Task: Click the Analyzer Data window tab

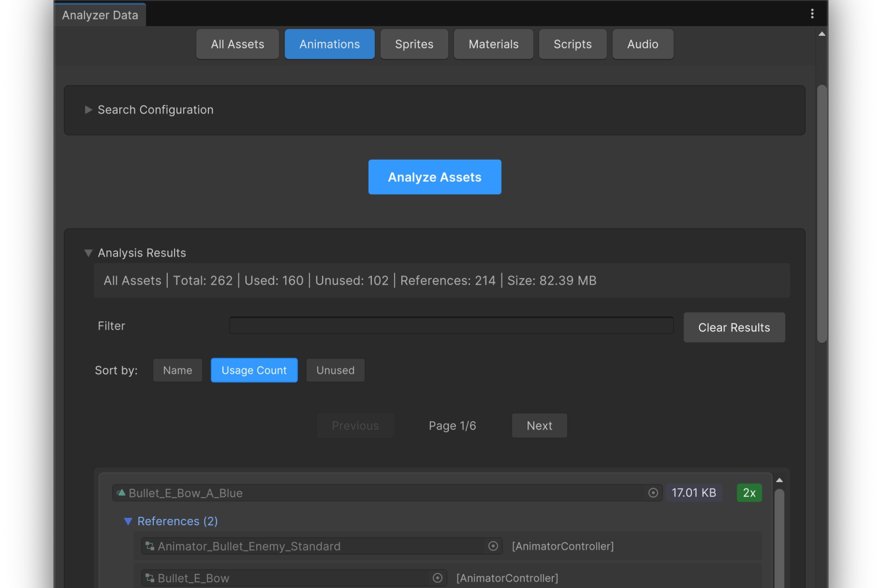Action: [100, 15]
